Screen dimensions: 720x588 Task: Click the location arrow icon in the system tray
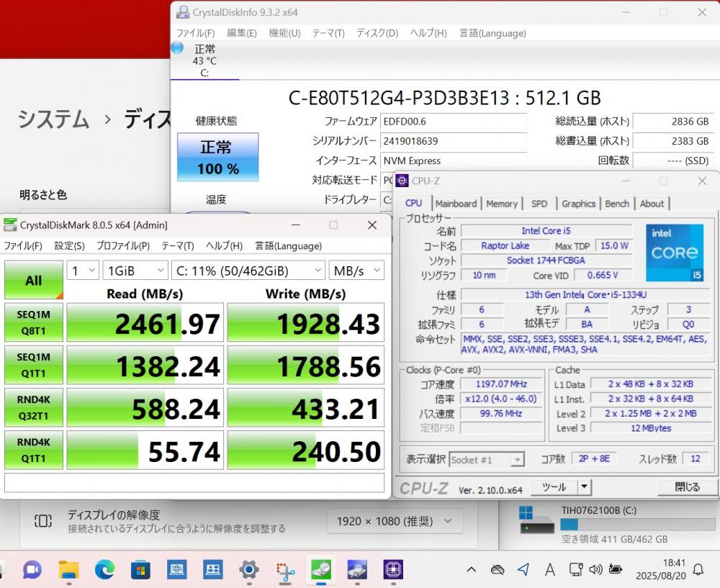523,569
